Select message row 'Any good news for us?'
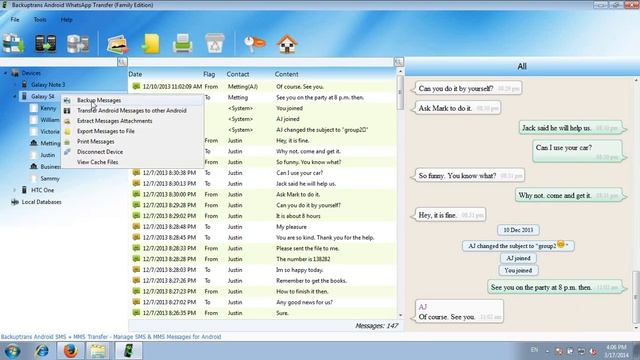This screenshot has height=360, width=640. pos(262,302)
